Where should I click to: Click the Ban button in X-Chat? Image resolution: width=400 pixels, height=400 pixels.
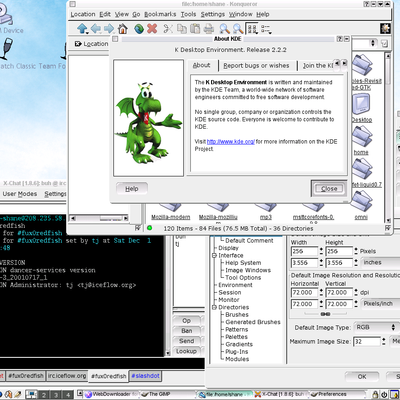(x=187, y=331)
